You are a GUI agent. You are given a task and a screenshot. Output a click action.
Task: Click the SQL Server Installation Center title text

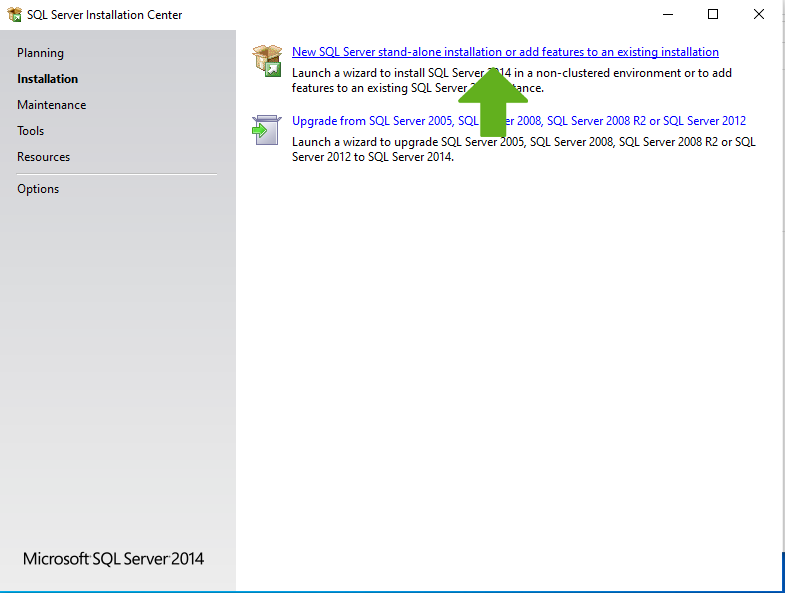coord(104,15)
